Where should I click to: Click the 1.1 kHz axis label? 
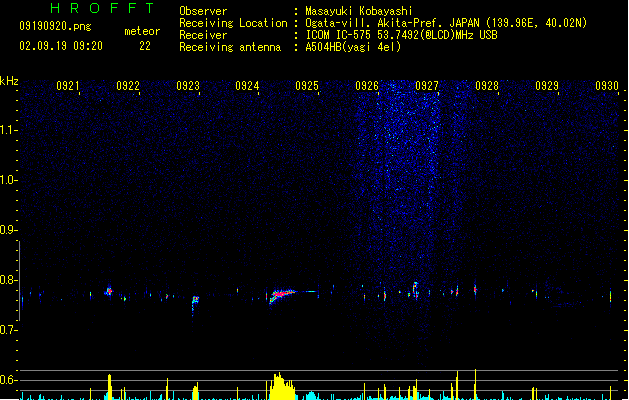point(8,130)
